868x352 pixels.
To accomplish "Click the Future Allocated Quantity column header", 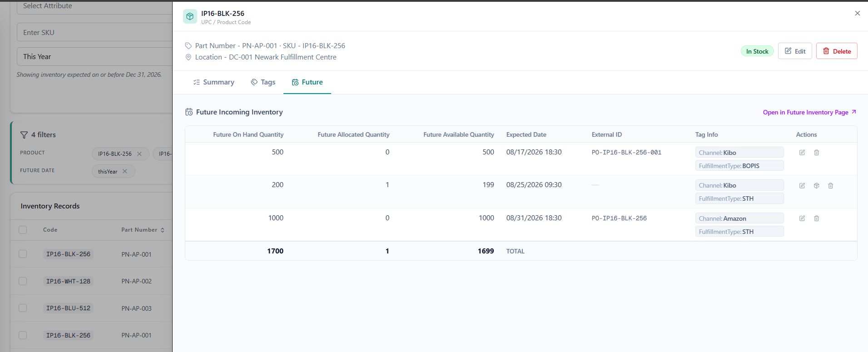I will (x=353, y=135).
